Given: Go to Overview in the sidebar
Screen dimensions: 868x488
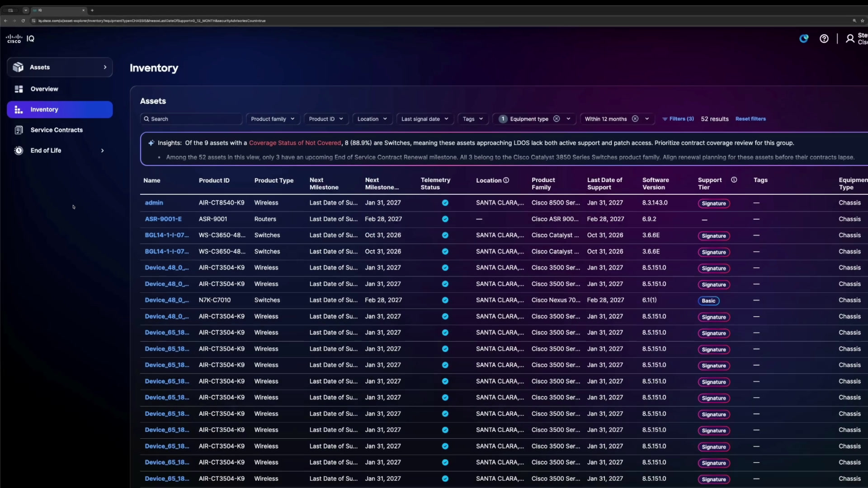Looking at the screenshot, I should tap(60, 89).
